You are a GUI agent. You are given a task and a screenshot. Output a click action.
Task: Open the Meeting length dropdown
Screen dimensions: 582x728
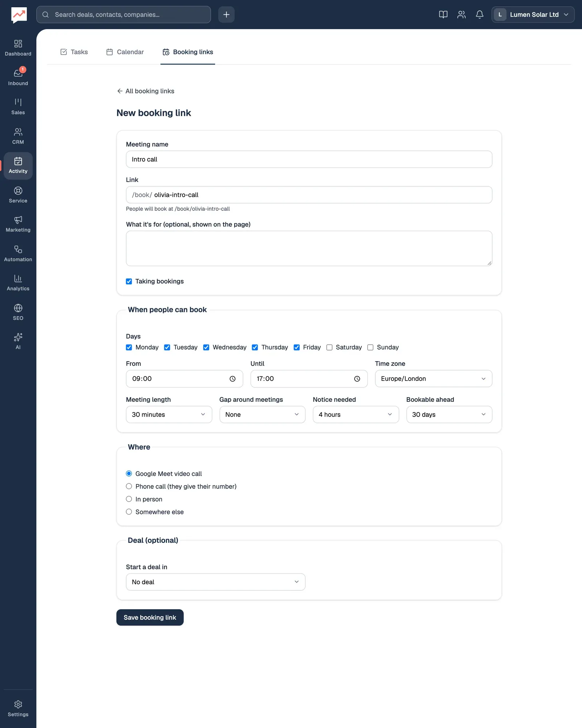click(169, 415)
